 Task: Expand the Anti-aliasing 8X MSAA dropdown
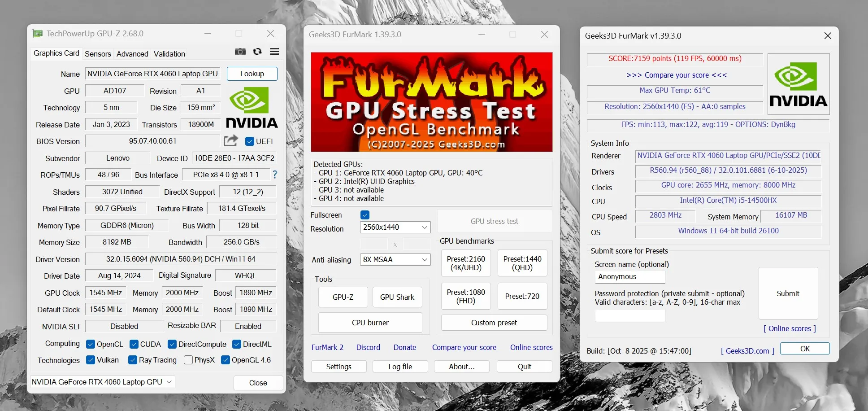click(x=395, y=260)
